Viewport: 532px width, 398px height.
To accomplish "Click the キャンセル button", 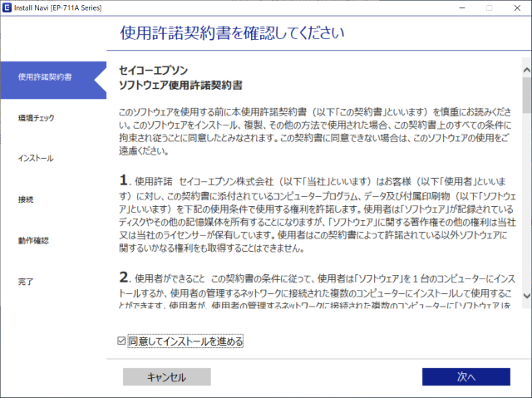I will click(167, 376).
